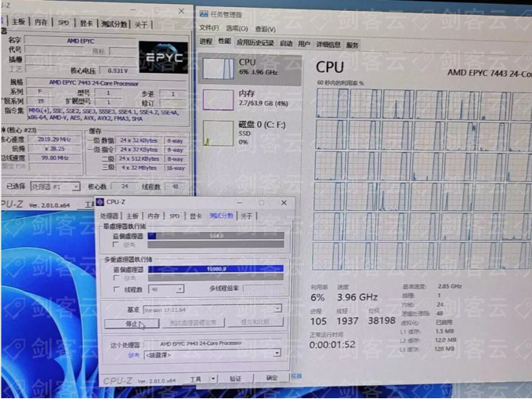
Task: Open 主板 tab in front CPU-Z window
Action: pos(132,216)
